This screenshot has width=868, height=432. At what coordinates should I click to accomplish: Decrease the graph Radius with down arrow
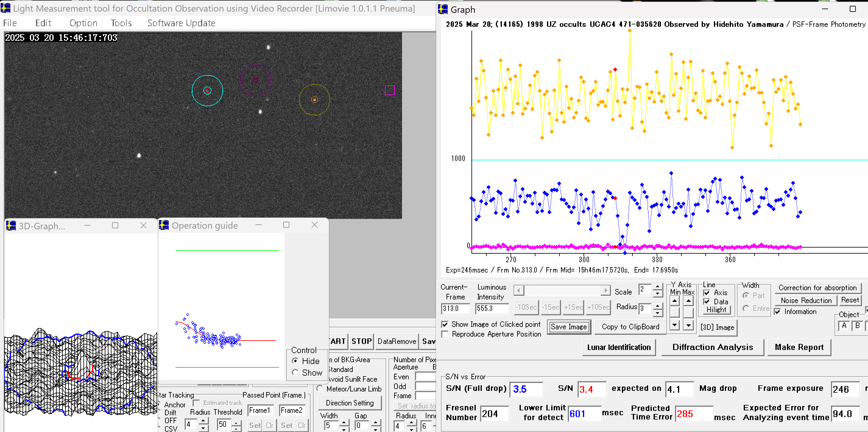(x=658, y=313)
